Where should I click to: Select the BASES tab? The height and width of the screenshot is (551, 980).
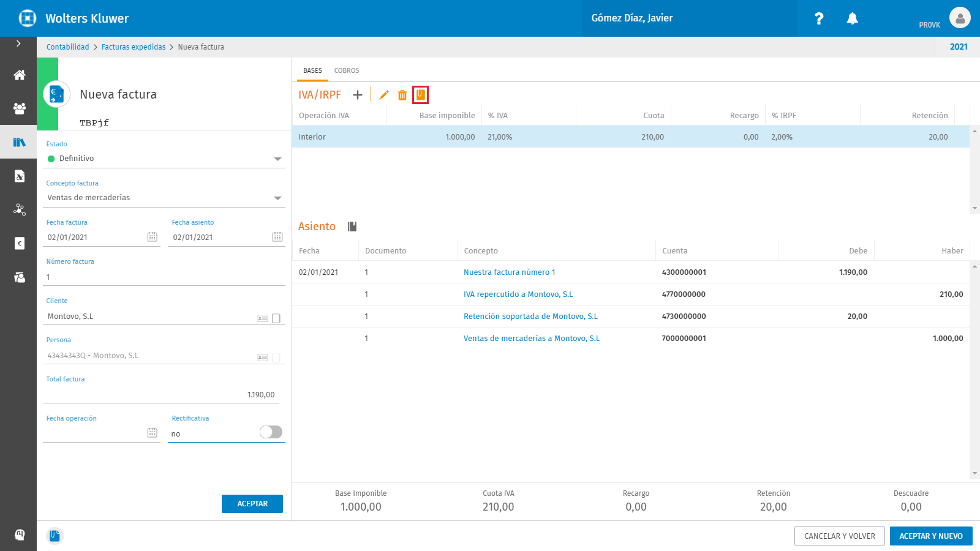pos(312,70)
